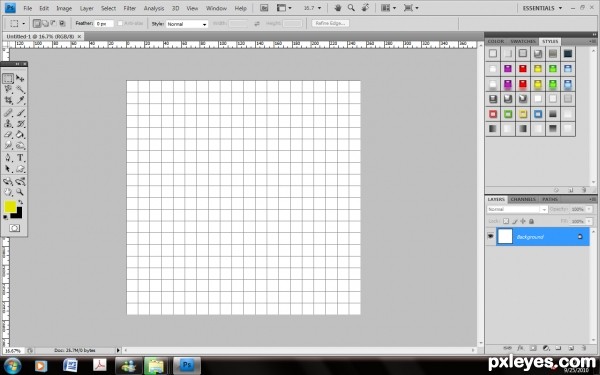600x375 pixels.
Task: Swap foreground and background colors
Action: pos(20,202)
